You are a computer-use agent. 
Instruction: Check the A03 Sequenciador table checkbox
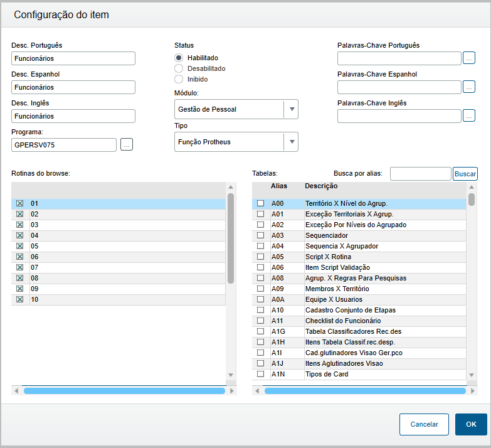pyautogui.click(x=260, y=235)
